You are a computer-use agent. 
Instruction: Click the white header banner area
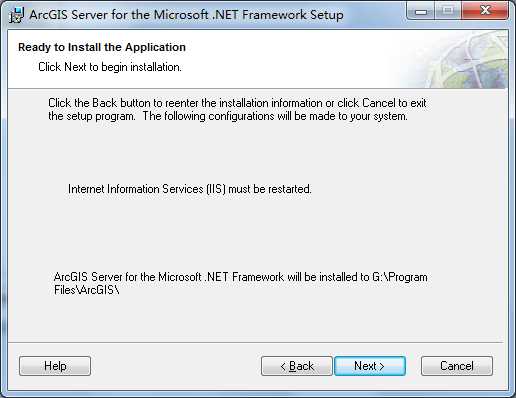[200, 59]
